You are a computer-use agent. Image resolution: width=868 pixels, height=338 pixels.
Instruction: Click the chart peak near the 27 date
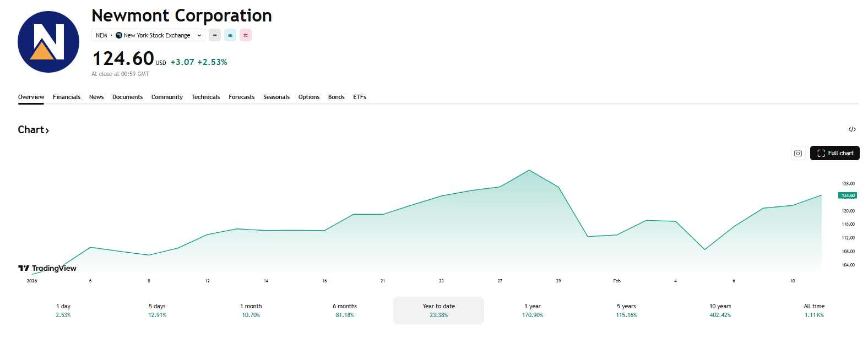tap(529, 170)
